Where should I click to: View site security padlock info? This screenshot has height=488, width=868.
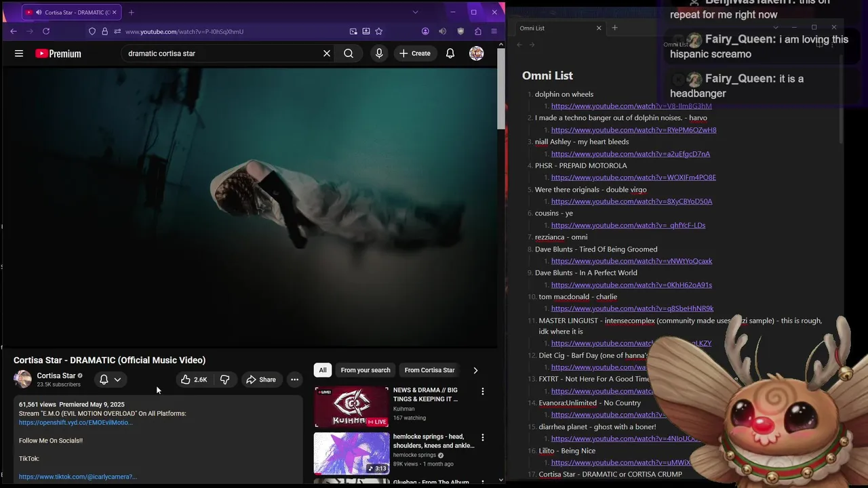click(104, 31)
